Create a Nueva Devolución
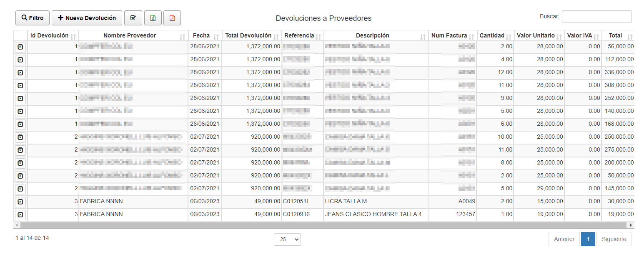The image size is (644, 254). 86,17
